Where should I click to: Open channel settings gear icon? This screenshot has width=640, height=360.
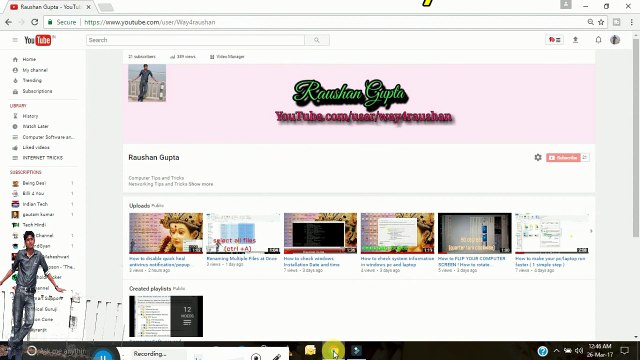(538, 157)
